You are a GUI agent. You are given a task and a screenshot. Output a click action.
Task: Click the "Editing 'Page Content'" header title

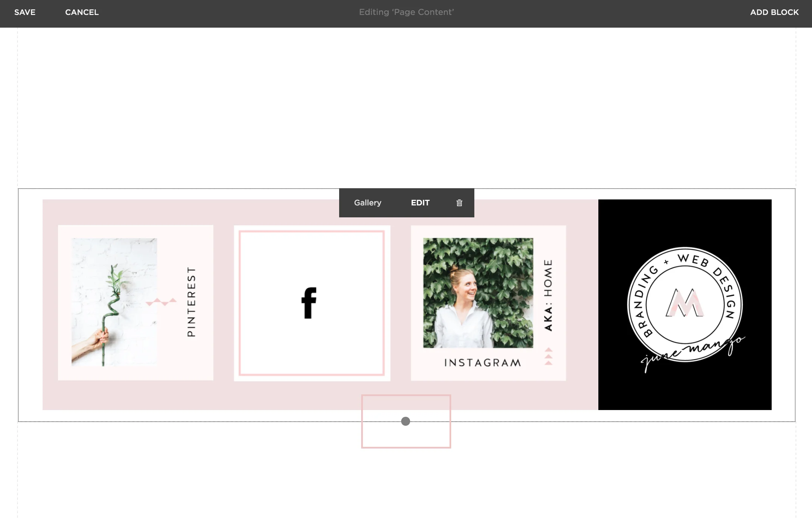point(406,12)
